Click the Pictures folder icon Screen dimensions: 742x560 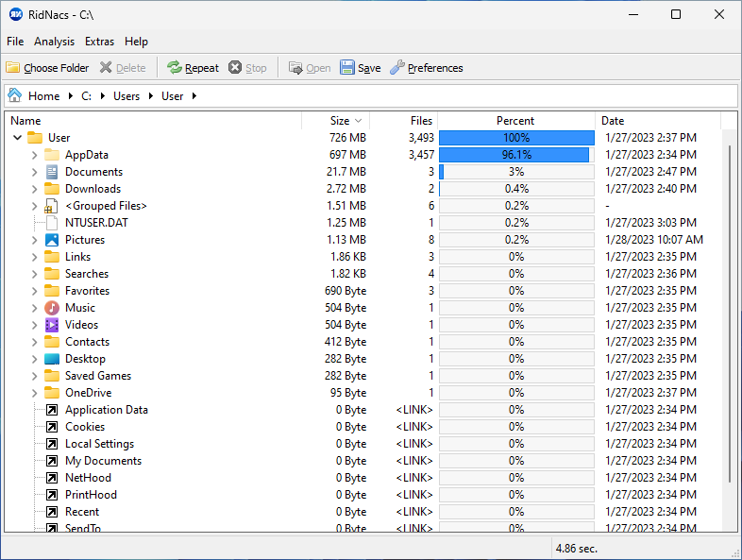pos(52,240)
